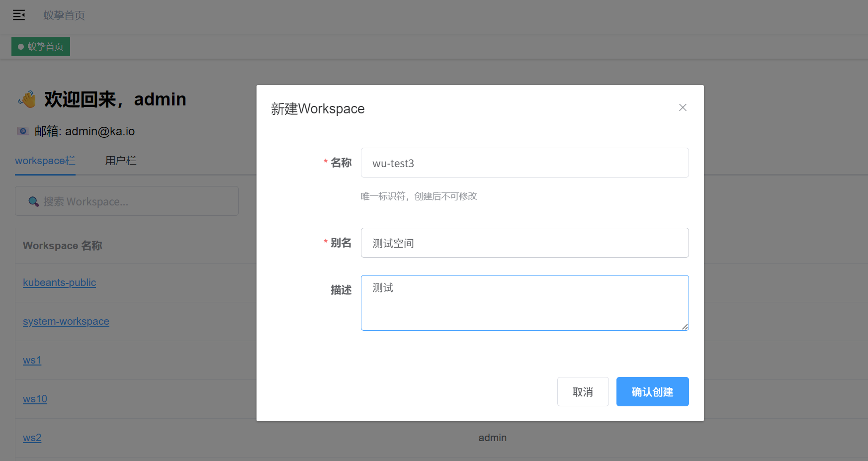Focus the 搜索 Workspace search box
Screen dimensions: 868x461
134,201
